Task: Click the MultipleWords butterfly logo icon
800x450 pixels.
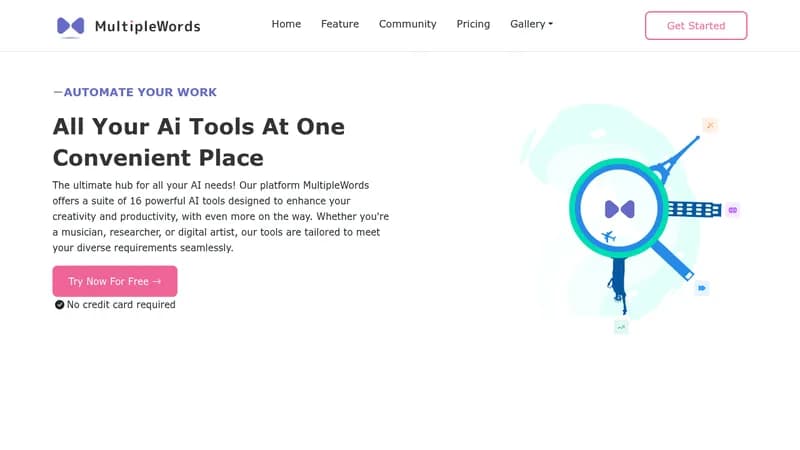Action: 70,27
